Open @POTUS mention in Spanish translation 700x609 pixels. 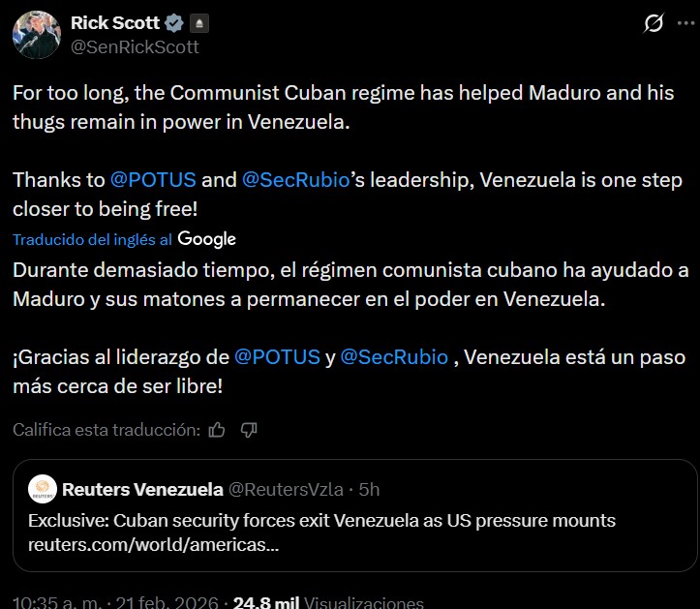tap(277, 356)
